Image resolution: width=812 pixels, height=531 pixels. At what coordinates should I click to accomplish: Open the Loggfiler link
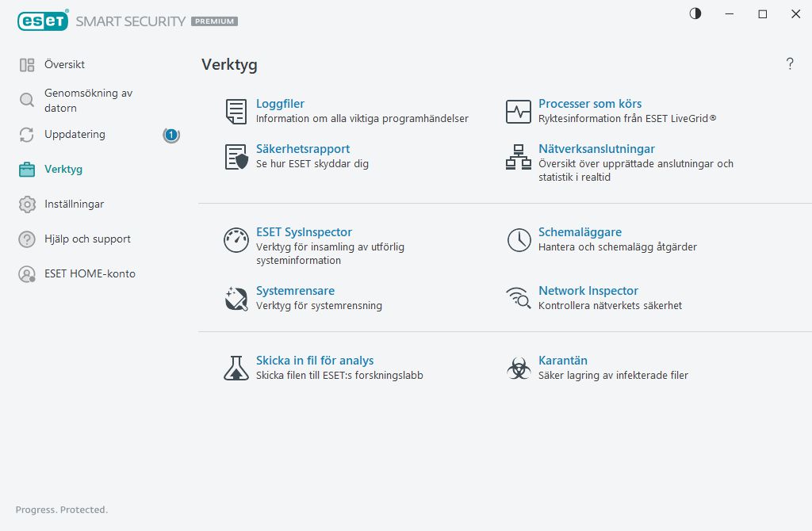tap(280, 104)
